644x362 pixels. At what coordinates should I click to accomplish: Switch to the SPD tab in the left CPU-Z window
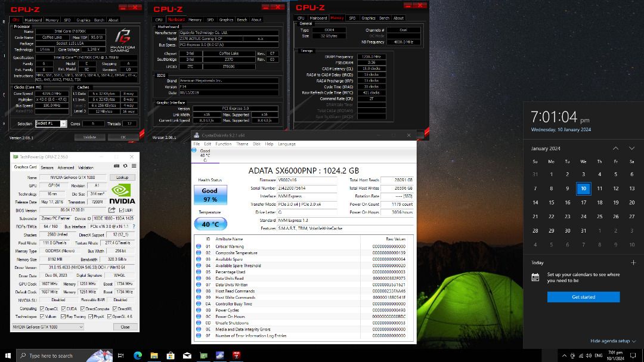click(67, 20)
